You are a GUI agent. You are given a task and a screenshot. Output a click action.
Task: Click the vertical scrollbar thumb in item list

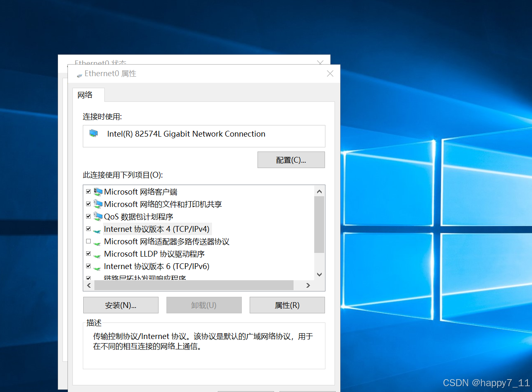point(319,224)
